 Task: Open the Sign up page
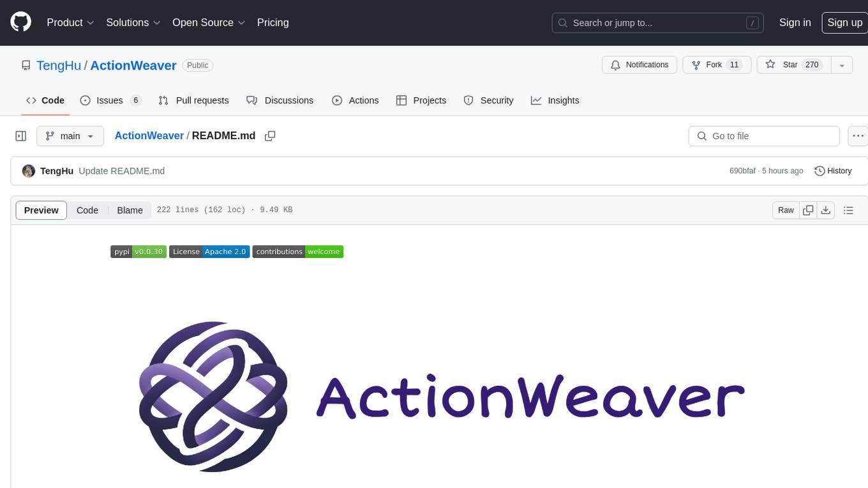(x=844, y=22)
